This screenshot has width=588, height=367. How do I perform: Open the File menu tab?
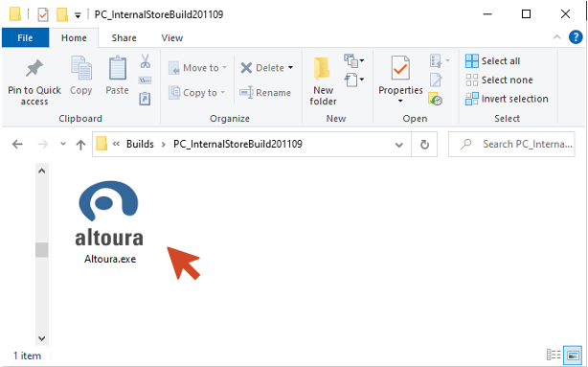(25, 38)
